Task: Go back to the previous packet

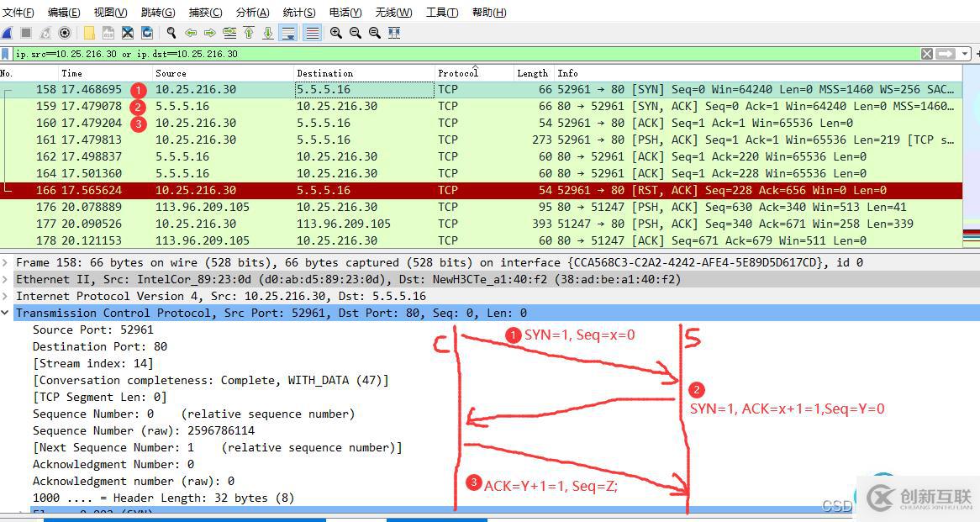Action: 191,33
